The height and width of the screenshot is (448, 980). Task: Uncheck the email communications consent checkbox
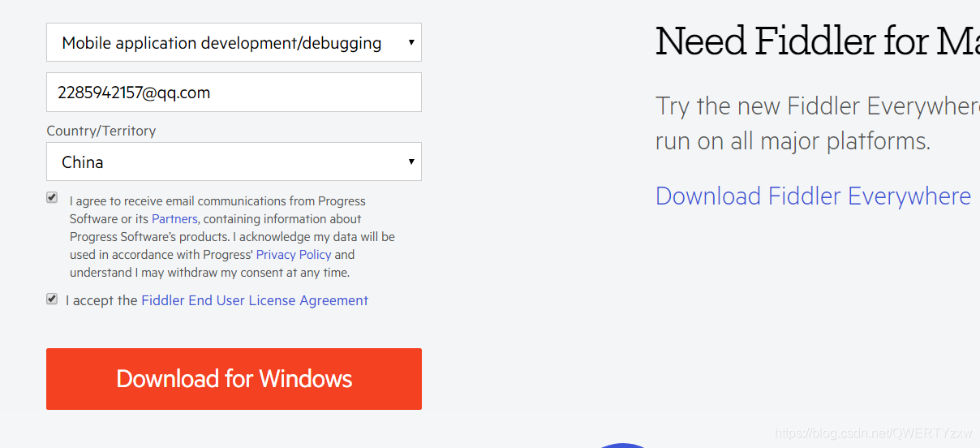click(x=52, y=197)
